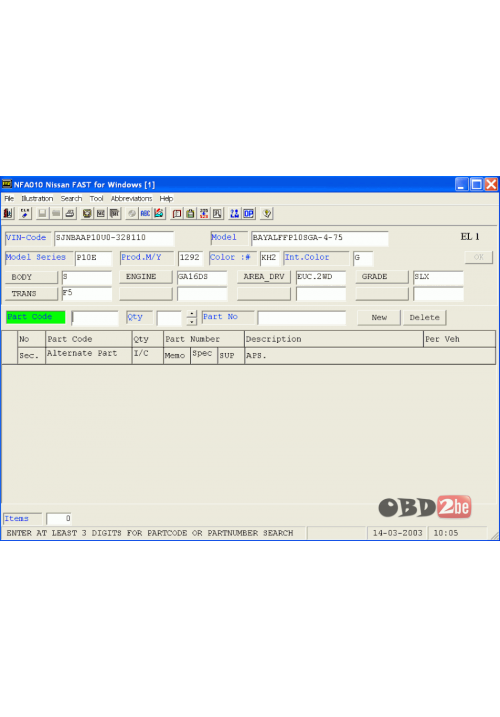The height and width of the screenshot is (717, 500).
Task: Click the GA16DS engine field
Action: (202, 278)
